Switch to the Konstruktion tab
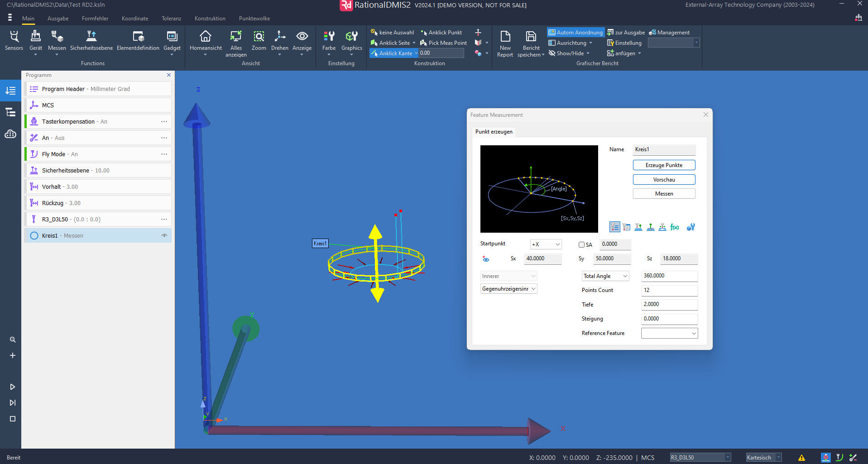The height and width of the screenshot is (464, 868). (x=210, y=19)
